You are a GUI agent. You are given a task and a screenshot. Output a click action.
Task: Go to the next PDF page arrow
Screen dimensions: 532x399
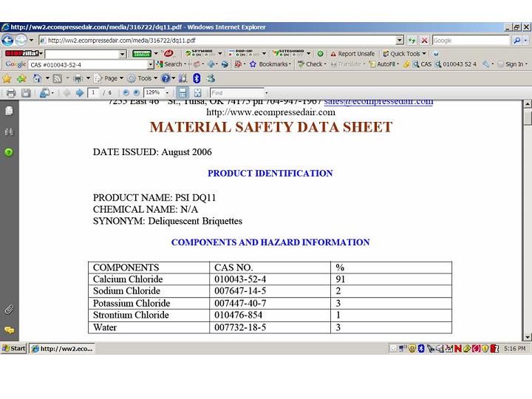tap(80, 93)
